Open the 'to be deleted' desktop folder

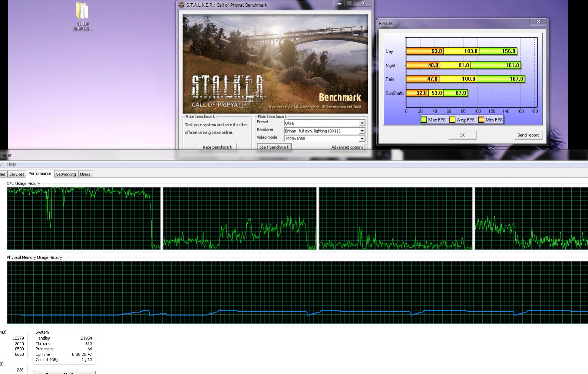point(82,17)
